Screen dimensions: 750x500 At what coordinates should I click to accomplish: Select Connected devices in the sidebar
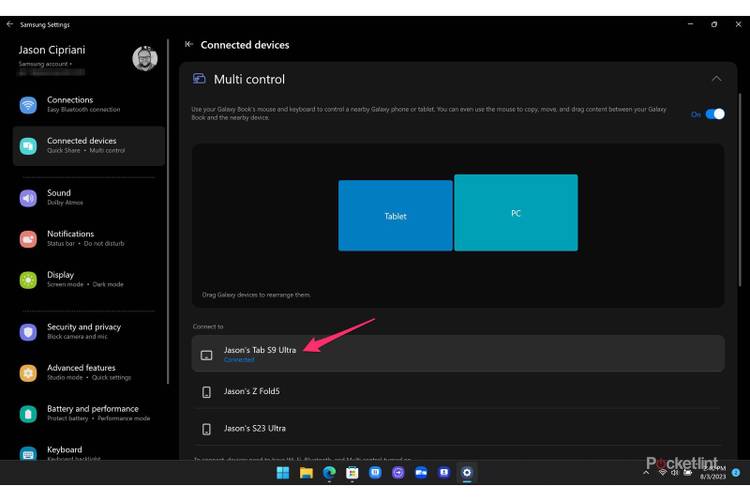(x=89, y=145)
